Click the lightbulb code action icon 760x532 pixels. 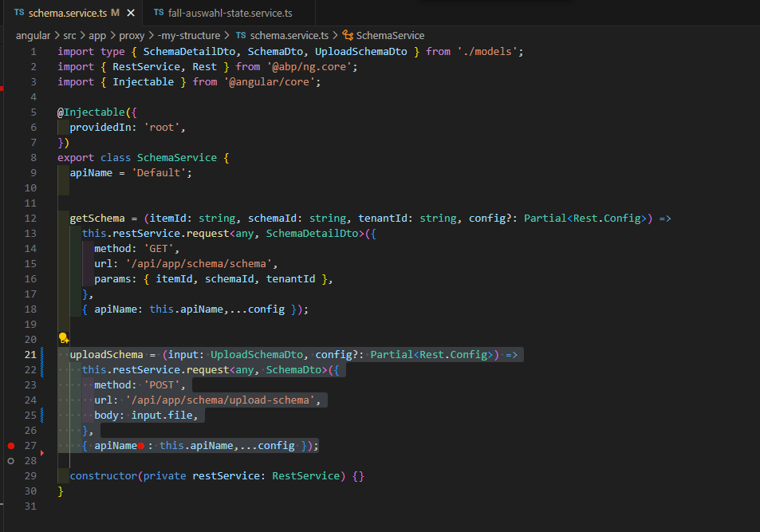click(63, 338)
